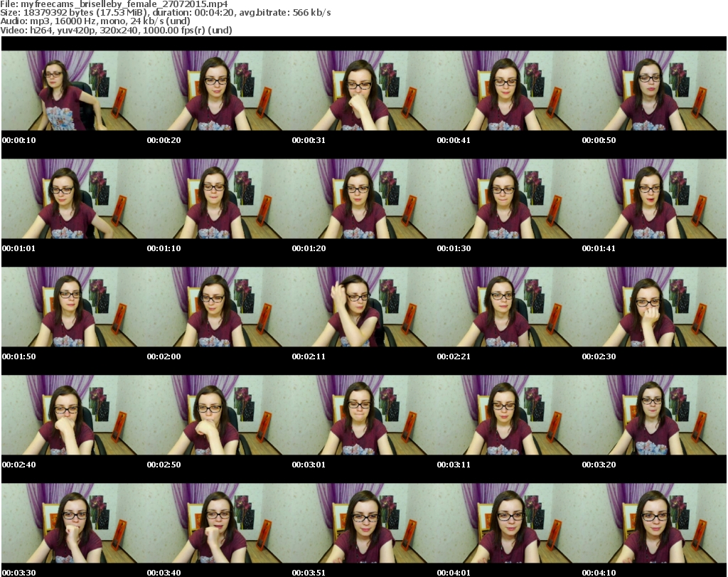Click the 00:02:50 timestamp label
This screenshot has width=728, height=577.
point(164,464)
